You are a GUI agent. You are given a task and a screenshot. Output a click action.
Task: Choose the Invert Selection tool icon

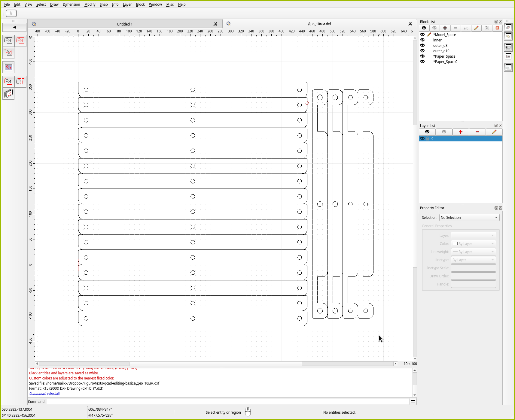click(x=8, y=53)
